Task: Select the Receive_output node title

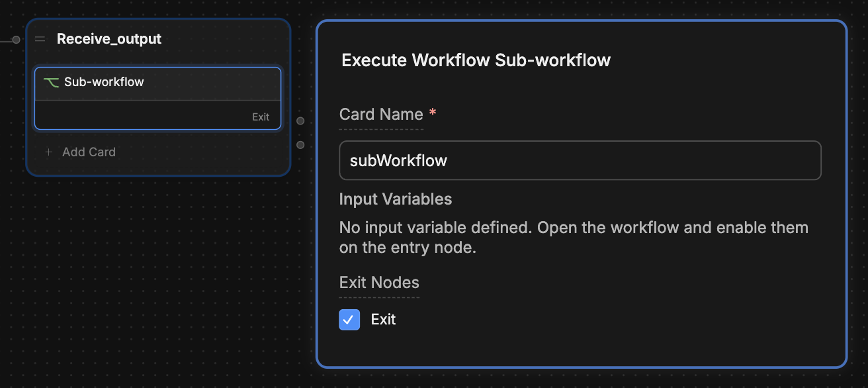Action: pyautogui.click(x=108, y=38)
